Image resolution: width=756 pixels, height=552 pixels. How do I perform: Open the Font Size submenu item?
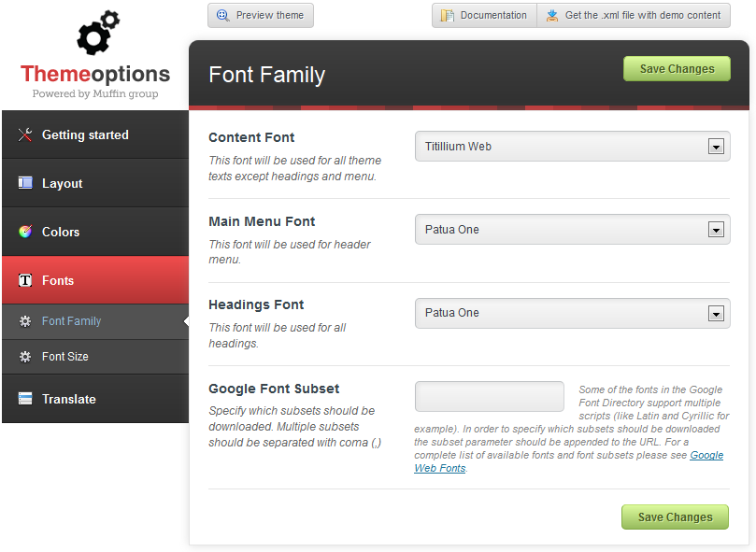[65, 357]
